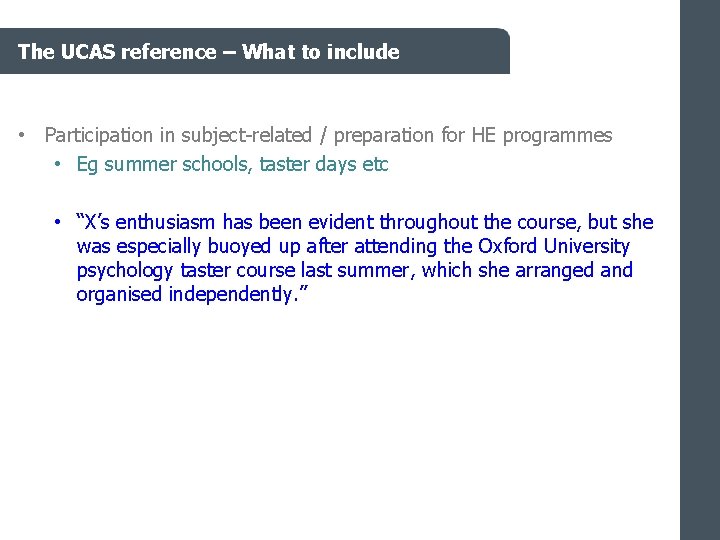The width and height of the screenshot is (720, 540).
Task: Select the bullet before 'Eg summer schools'
Action: [x=59, y=165]
